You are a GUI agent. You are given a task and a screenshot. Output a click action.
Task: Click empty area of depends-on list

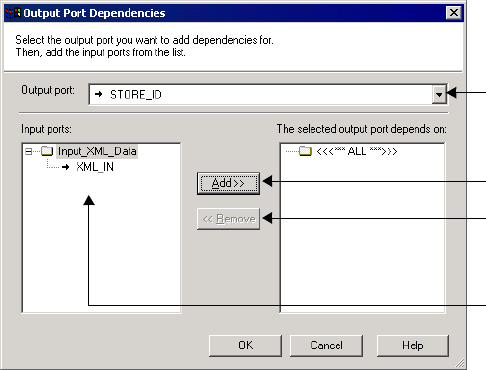(363, 233)
